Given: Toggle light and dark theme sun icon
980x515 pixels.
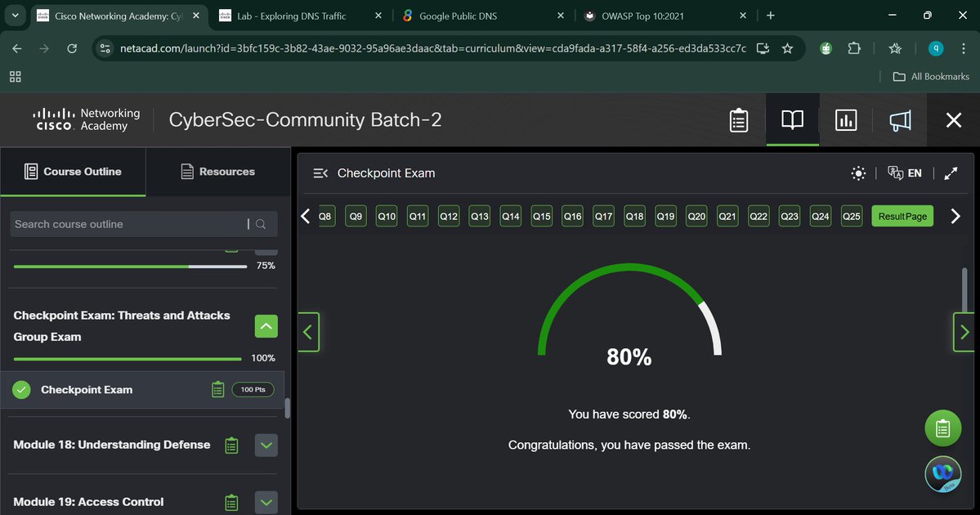Looking at the screenshot, I should [x=858, y=173].
